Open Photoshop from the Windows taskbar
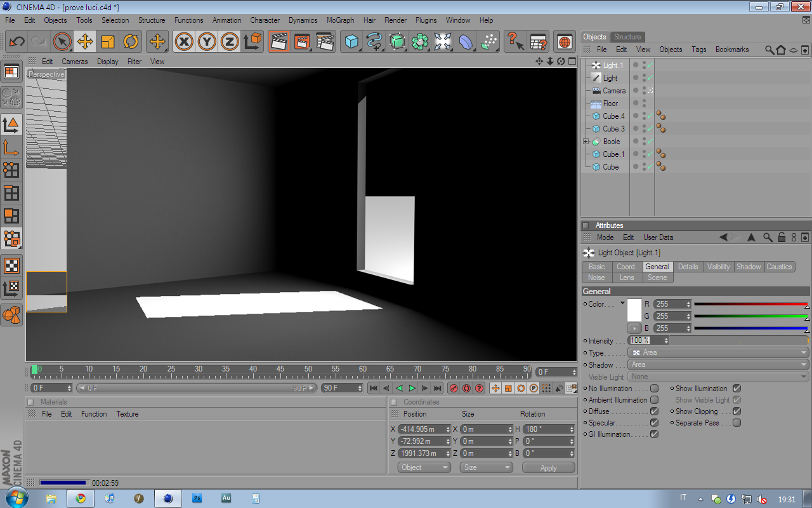 click(197, 498)
